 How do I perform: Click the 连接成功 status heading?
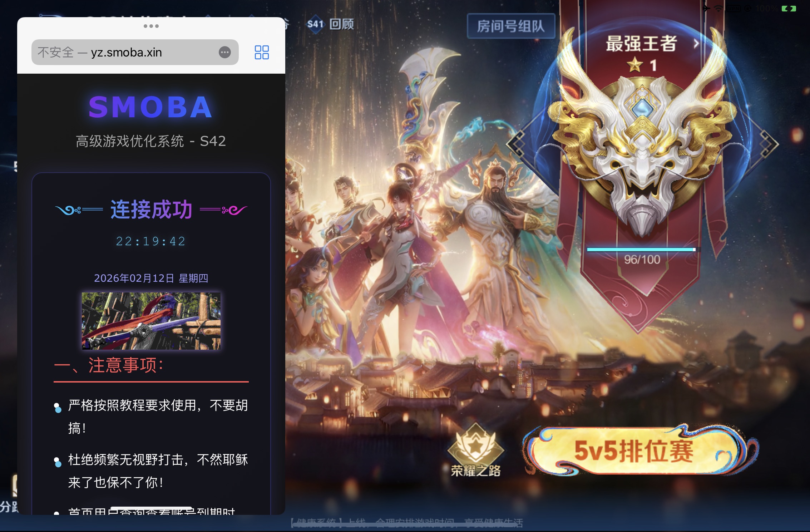(151, 210)
